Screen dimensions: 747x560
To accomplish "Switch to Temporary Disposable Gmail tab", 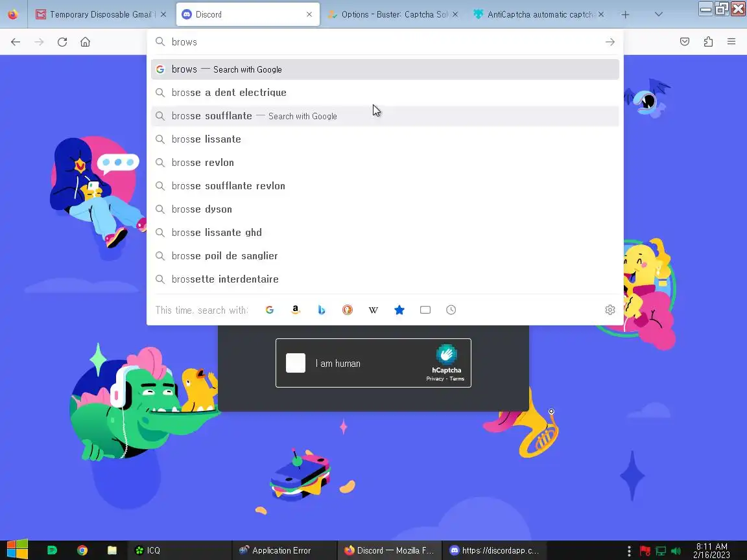I will click(x=101, y=14).
